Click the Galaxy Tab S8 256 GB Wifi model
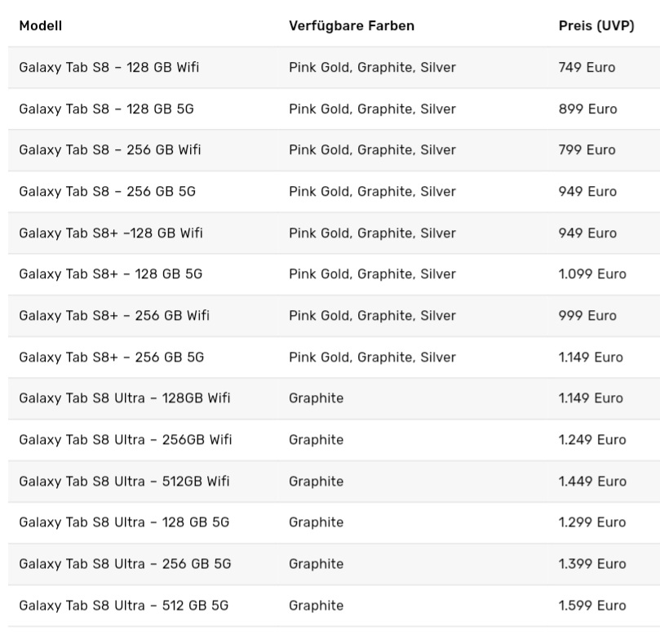 [110, 150]
